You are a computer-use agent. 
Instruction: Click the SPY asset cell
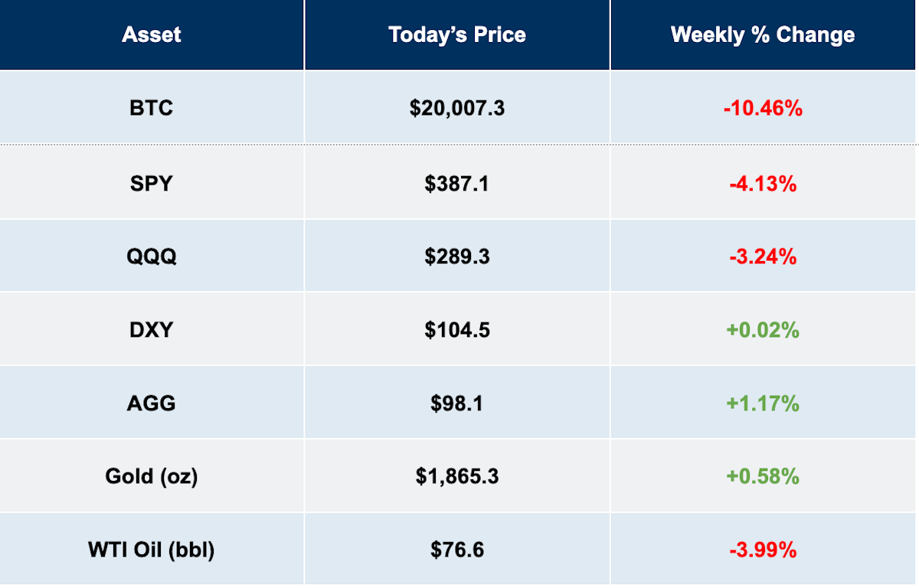click(152, 183)
